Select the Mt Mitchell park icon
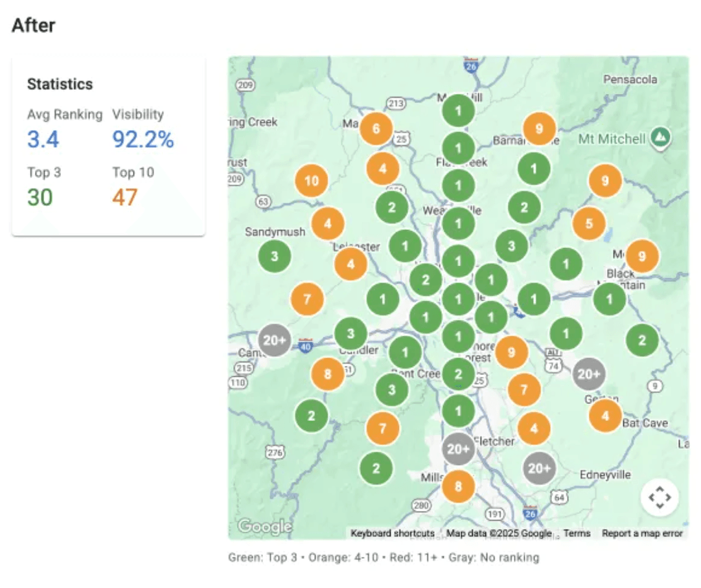 click(x=660, y=137)
